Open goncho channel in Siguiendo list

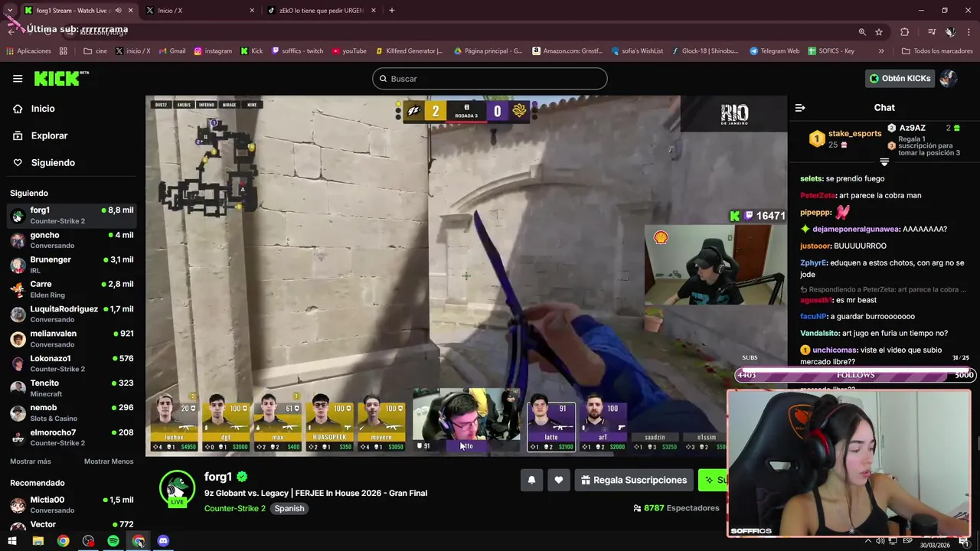coord(73,240)
